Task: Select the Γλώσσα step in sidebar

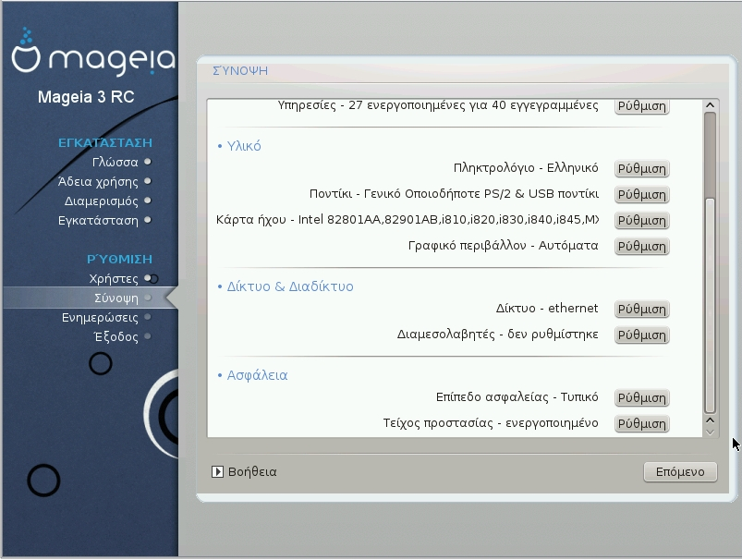Action: click(x=115, y=163)
